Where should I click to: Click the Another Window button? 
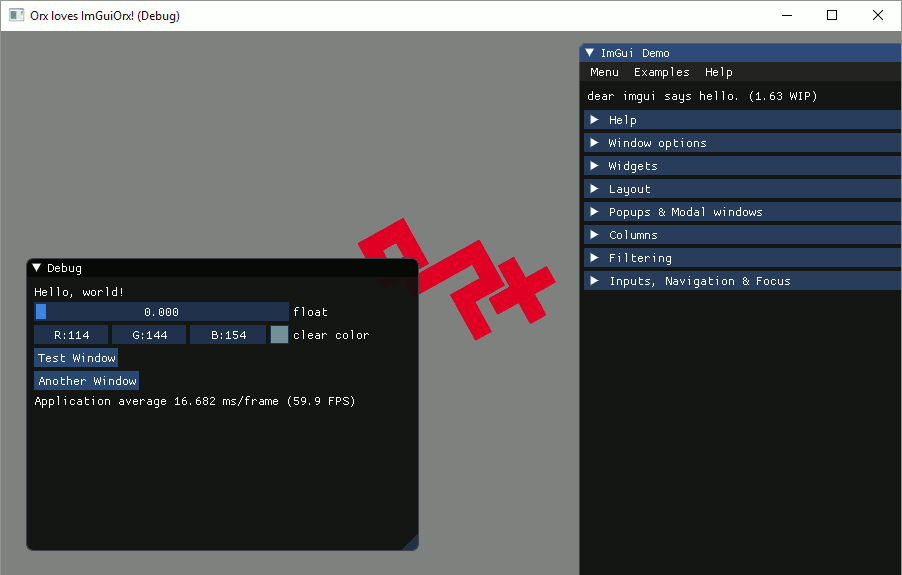pyautogui.click(x=87, y=381)
